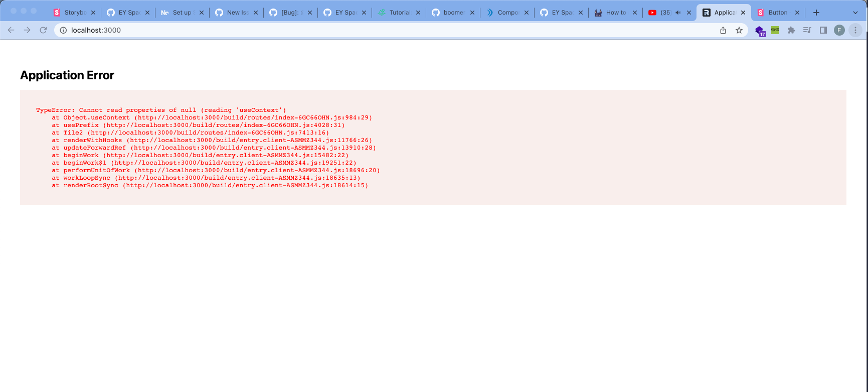The height and width of the screenshot is (392, 868).
Task: Share this page via the share icon
Action: point(723,30)
